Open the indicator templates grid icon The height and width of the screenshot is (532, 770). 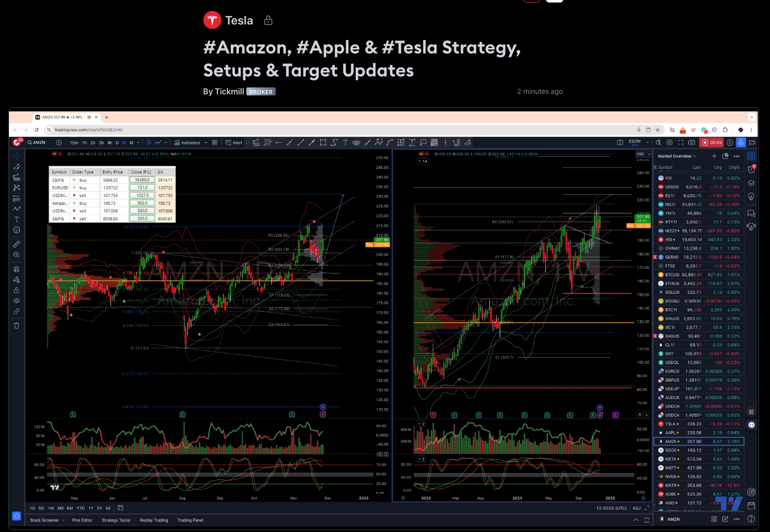[215, 142]
